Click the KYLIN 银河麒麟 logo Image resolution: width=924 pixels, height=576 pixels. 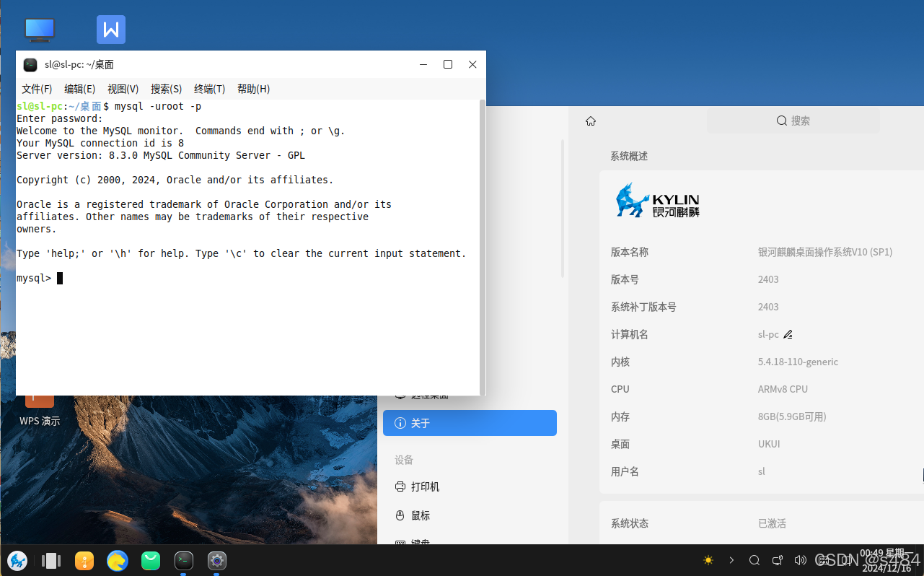click(x=657, y=200)
